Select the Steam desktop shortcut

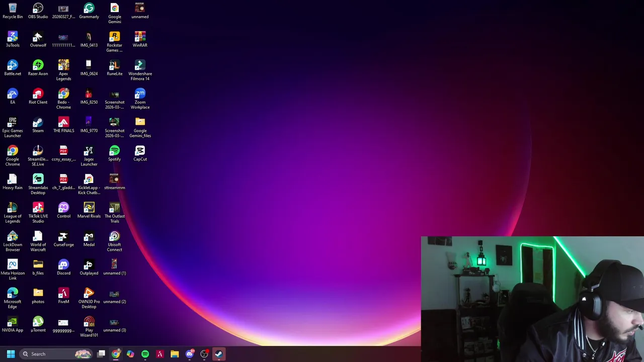(38, 125)
